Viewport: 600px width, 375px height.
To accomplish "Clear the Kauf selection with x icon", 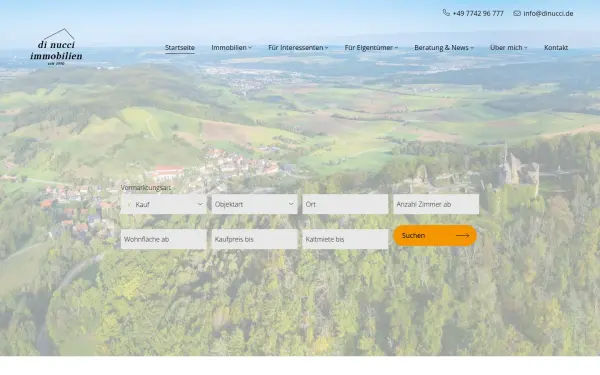I will (x=129, y=205).
